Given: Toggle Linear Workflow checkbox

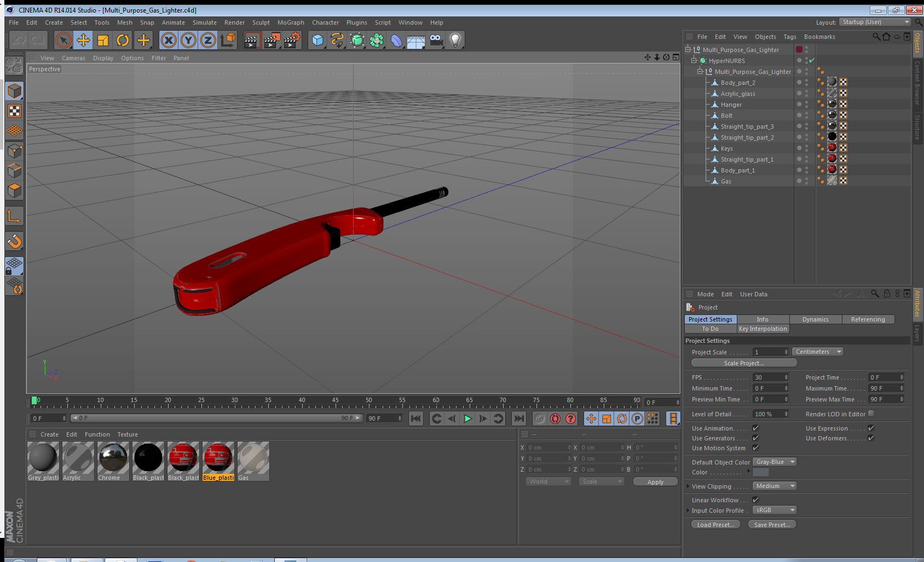Looking at the screenshot, I should 755,500.
